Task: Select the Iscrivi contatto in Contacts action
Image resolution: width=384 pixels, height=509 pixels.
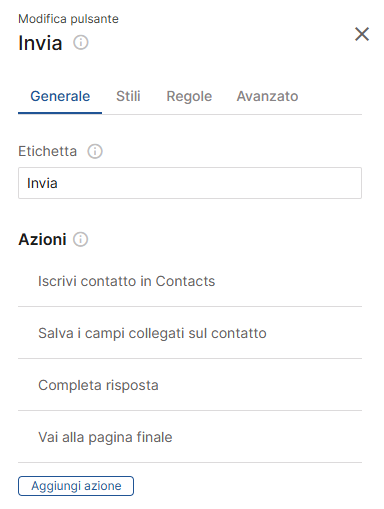Action: 190,281
